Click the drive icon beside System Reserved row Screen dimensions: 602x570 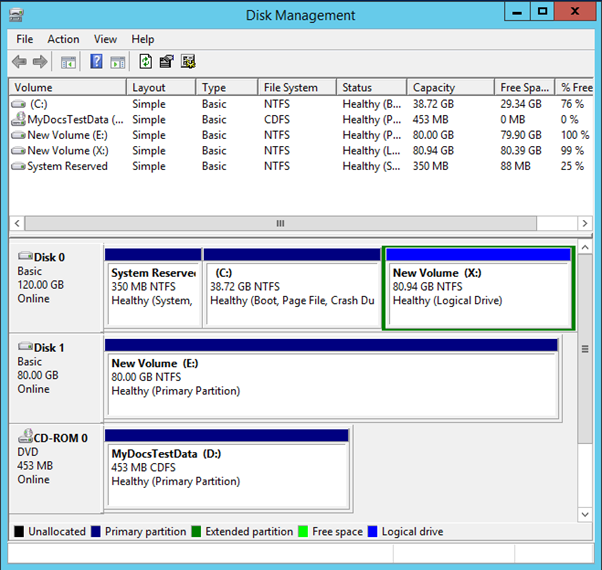(x=18, y=166)
